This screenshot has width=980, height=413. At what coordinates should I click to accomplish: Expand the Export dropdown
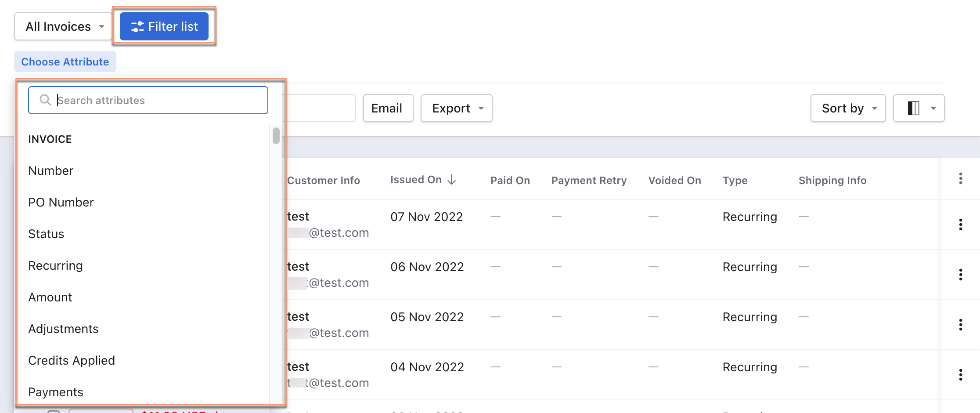pos(457,108)
